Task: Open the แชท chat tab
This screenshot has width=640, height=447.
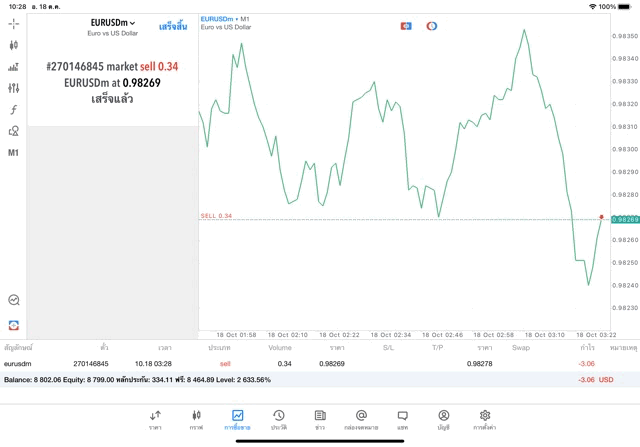Action: 402,420
